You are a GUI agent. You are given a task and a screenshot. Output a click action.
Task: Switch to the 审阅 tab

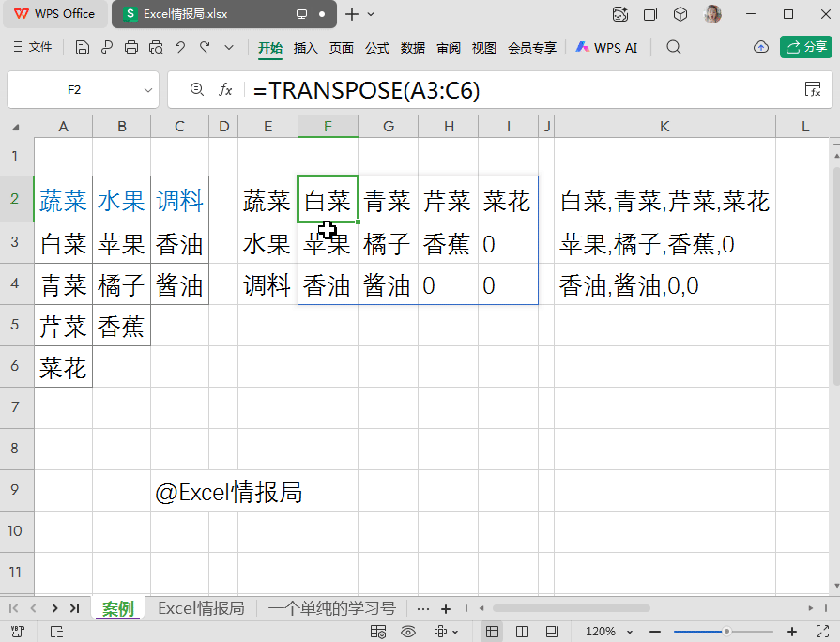coord(449,48)
